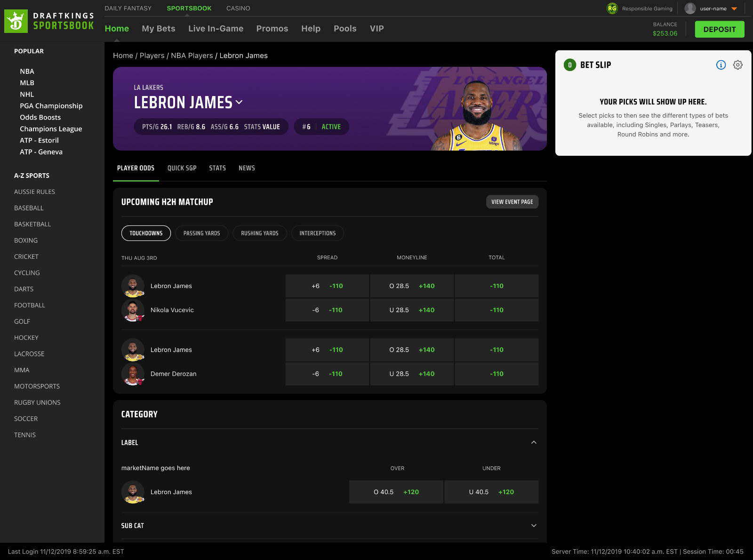Select Over 40.5 +120 odds cell
753x560 pixels.
click(x=396, y=492)
